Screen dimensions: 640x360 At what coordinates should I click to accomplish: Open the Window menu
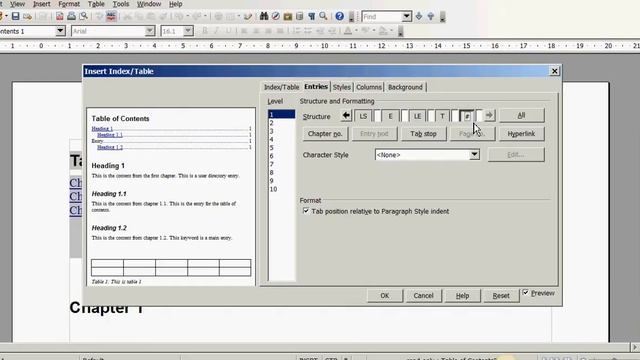click(149, 4)
